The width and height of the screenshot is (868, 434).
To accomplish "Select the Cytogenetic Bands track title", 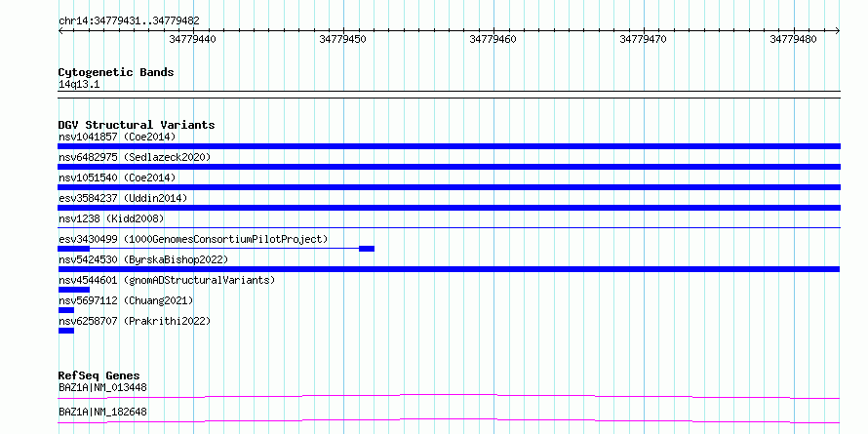I will [x=116, y=72].
